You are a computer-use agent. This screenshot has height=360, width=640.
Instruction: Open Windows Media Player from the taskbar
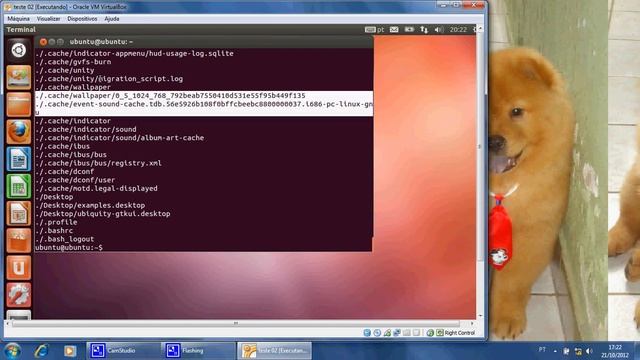[70, 351]
